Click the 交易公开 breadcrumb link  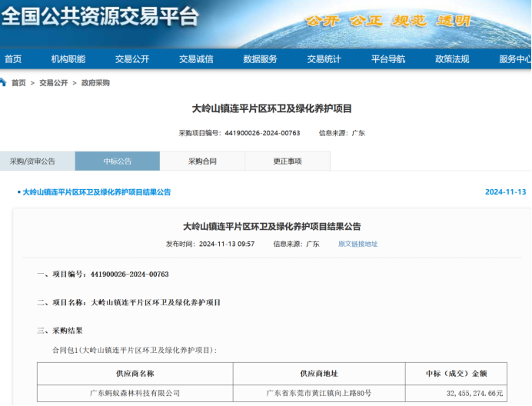(54, 83)
